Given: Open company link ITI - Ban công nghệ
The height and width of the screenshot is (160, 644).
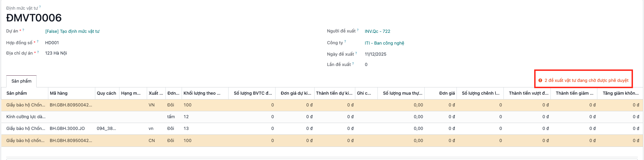Looking at the screenshot, I should click(384, 43).
